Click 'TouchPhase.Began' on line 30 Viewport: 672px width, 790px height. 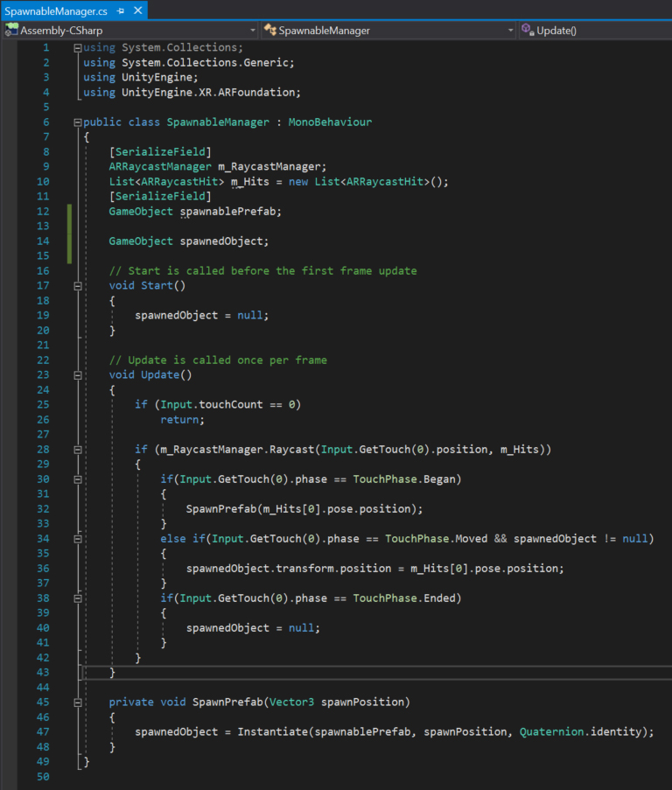click(x=404, y=479)
